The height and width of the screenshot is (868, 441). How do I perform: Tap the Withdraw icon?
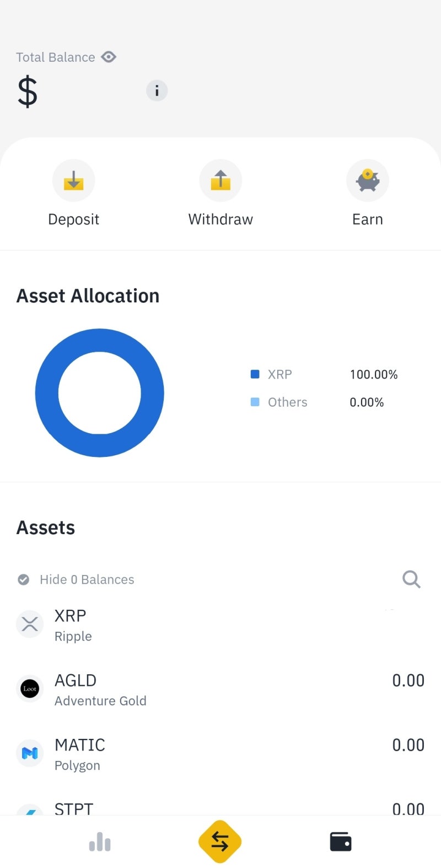220,180
